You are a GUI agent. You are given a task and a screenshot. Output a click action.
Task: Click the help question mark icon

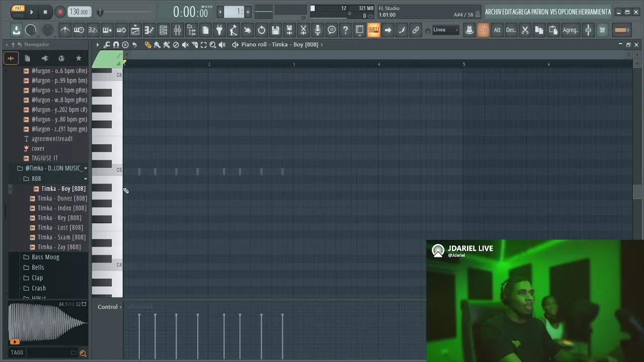tap(345, 30)
